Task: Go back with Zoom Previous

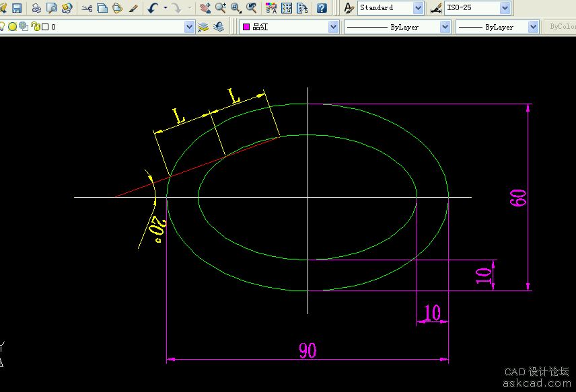Action: [x=251, y=7]
